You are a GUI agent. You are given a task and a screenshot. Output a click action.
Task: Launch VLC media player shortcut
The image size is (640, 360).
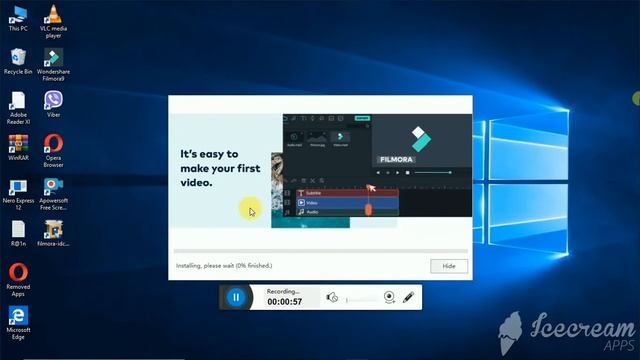[53, 22]
